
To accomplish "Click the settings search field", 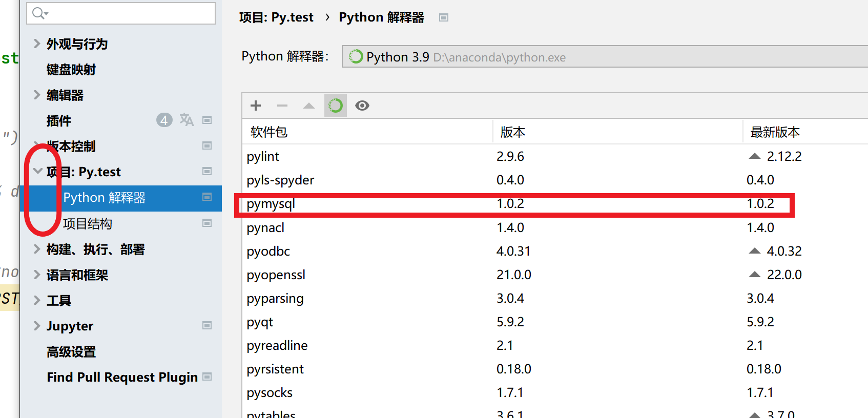I will point(121,13).
